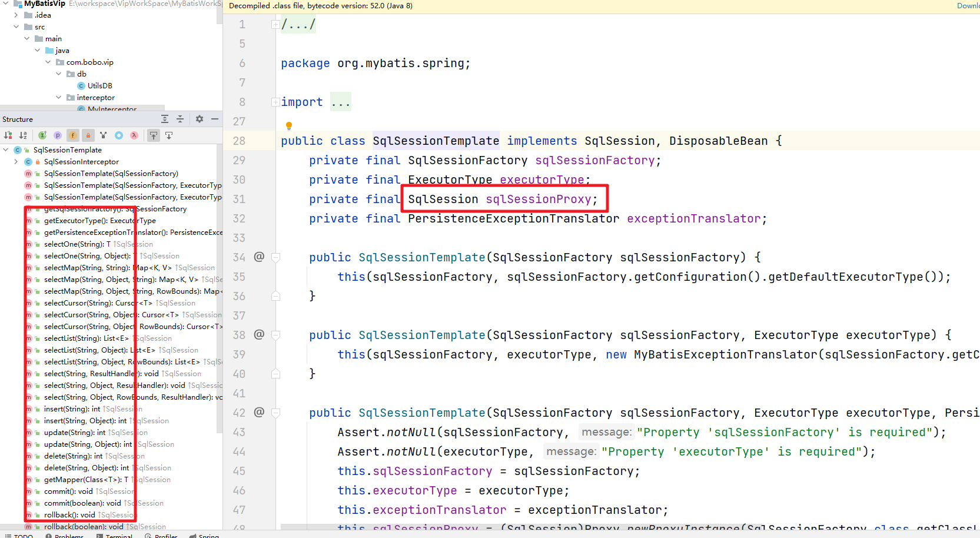The image size is (980, 538).
Task: Click the @ gutter marker on line 34
Action: [x=259, y=257]
